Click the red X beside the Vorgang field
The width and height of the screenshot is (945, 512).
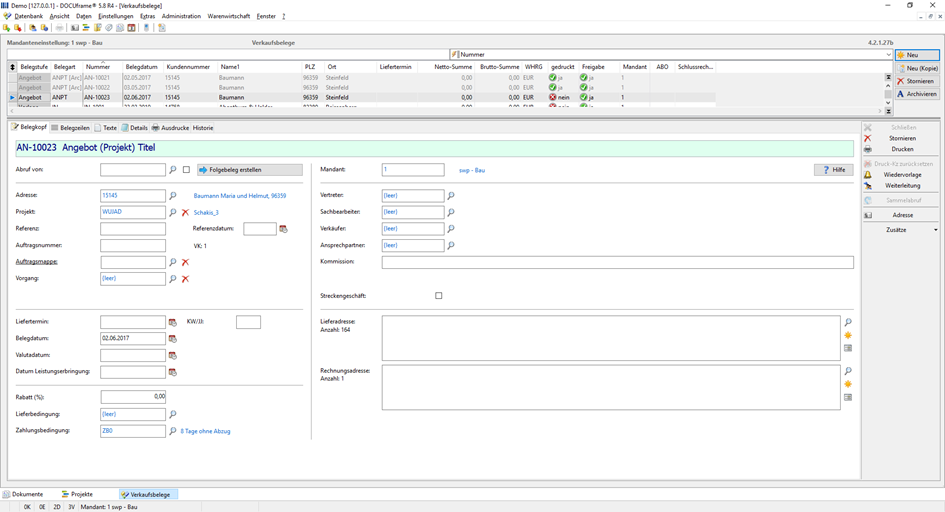185,279
